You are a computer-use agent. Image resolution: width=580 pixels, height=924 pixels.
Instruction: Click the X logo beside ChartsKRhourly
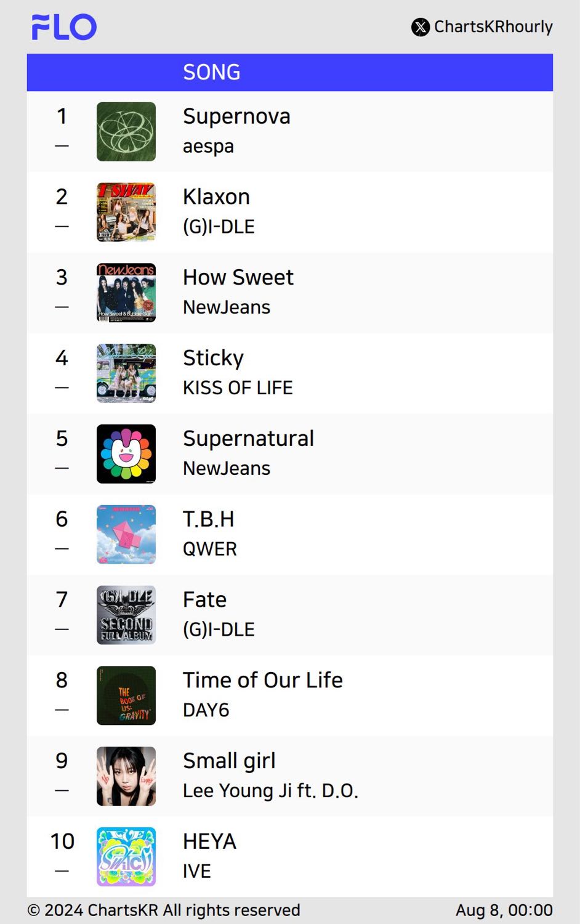(421, 27)
